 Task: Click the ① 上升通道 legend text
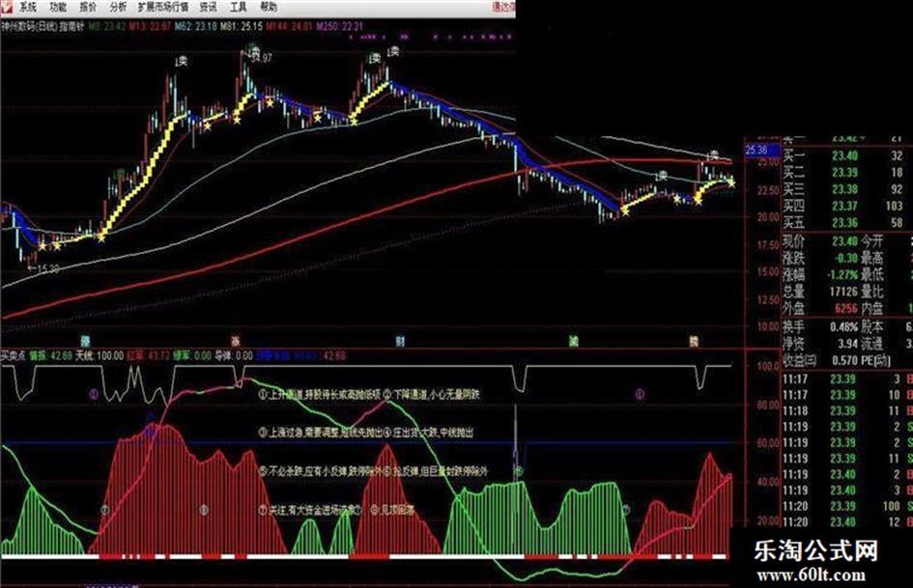319,395
